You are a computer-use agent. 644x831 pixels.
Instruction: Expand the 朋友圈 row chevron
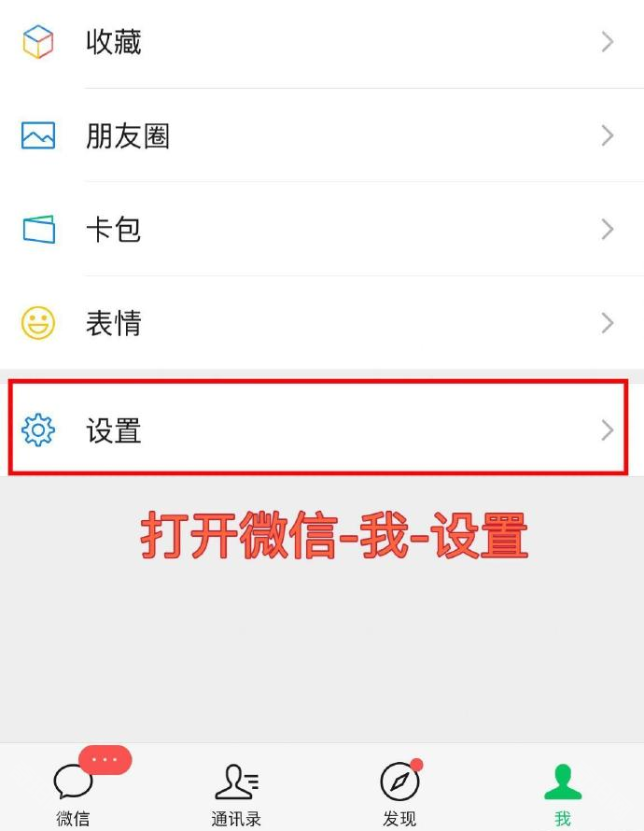tap(608, 135)
